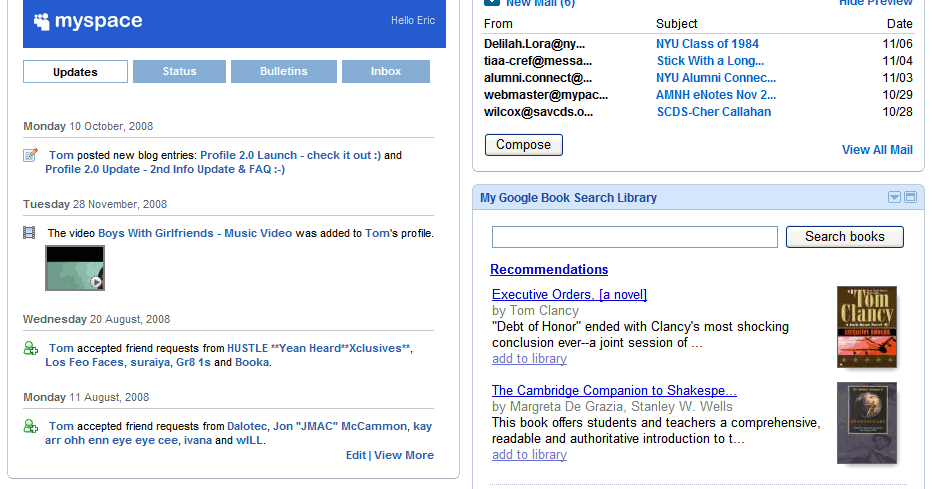The width and height of the screenshot is (932, 489).
Task: Open the Bulletins tab
Action: coord(284,71)
